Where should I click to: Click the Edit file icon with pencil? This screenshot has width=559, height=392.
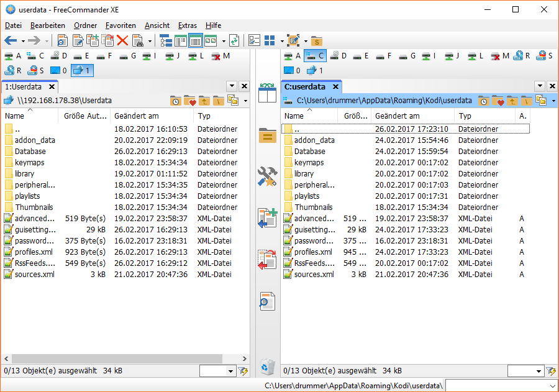pyautogui.click(x=78, y=40)
